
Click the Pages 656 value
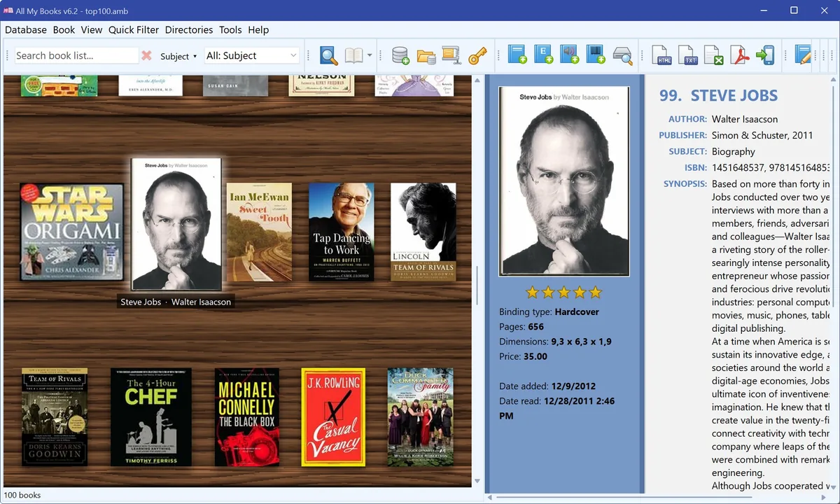tap(536, 327)
